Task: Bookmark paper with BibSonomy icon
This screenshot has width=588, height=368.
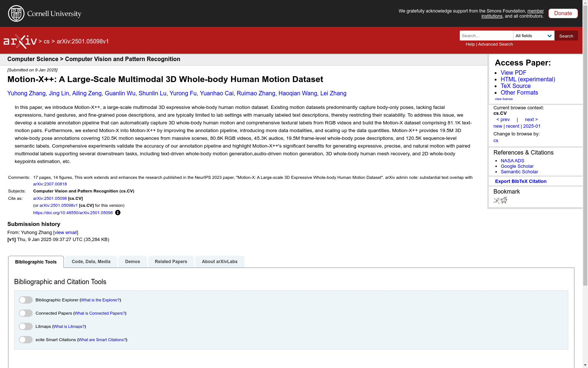Action: 496,201
